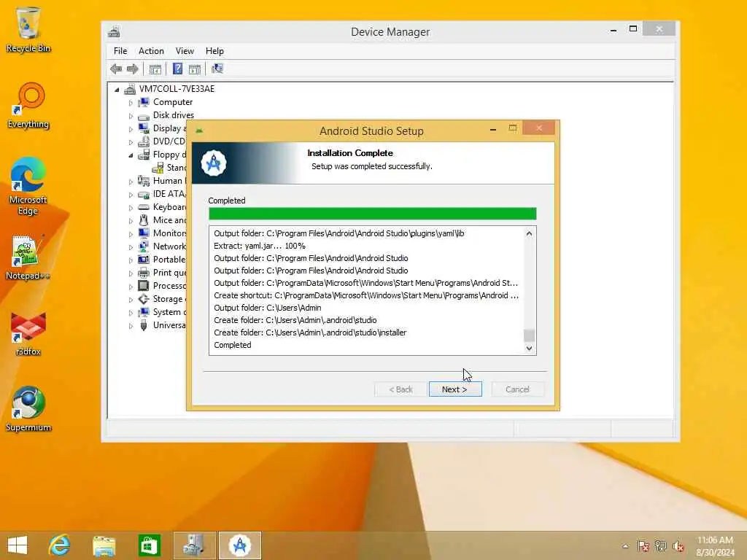Expand the Monitors node
The height and width of the screenshot is (560, 747).
tap(131, 234)
